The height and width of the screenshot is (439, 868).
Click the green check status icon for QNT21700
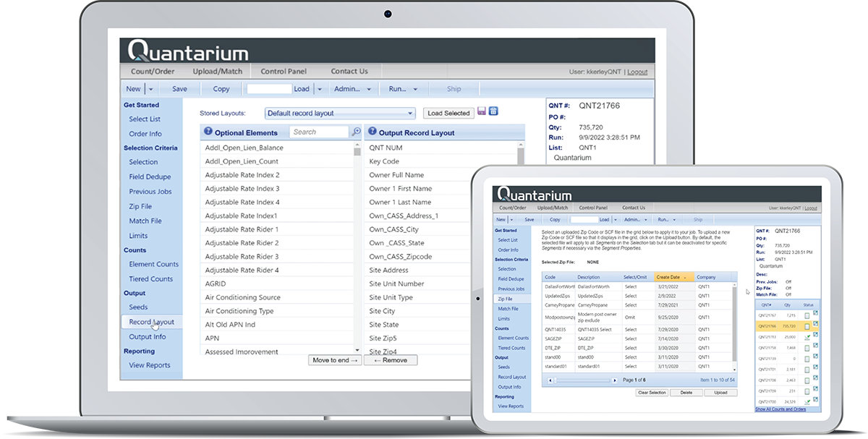[x=807, y=402]
